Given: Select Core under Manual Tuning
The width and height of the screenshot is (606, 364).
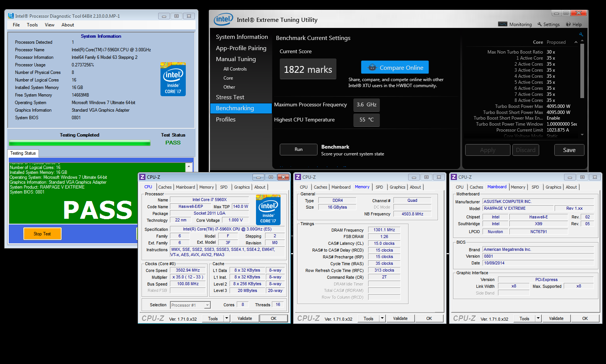Looking at the screenshot, I should pyautogui.click(x=228, y=78).
